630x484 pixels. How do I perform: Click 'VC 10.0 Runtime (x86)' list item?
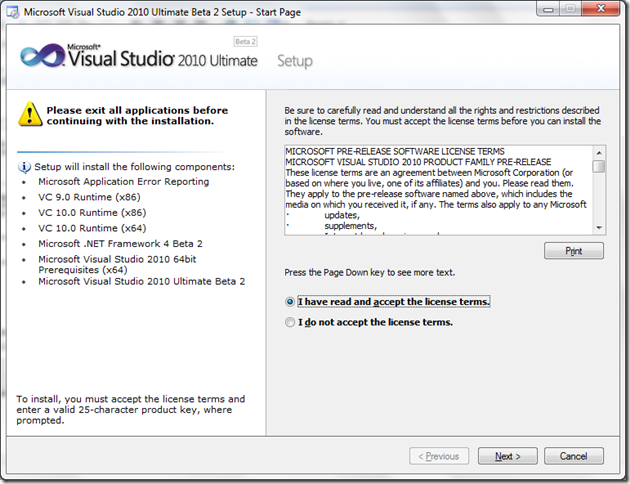click(x=92, y=212)
